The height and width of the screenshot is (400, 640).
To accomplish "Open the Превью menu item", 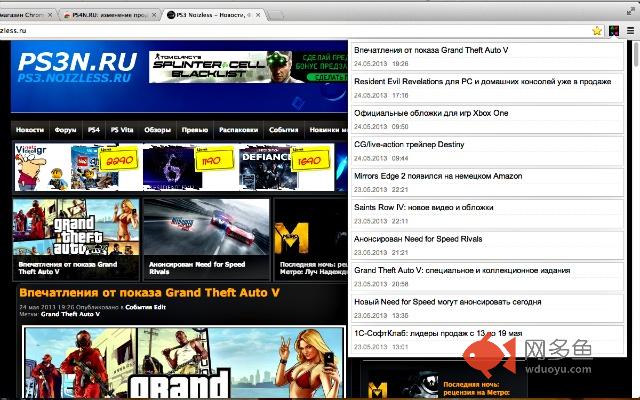I will point(195,130).
